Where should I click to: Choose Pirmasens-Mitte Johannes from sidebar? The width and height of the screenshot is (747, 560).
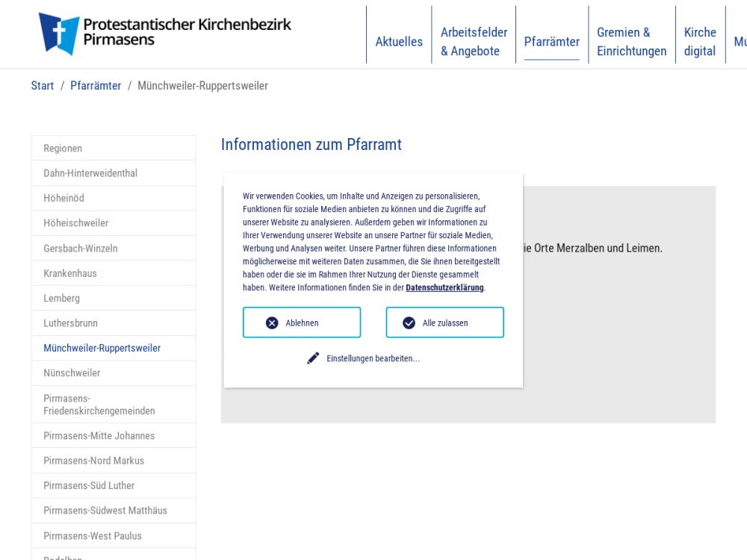(99, 435)
